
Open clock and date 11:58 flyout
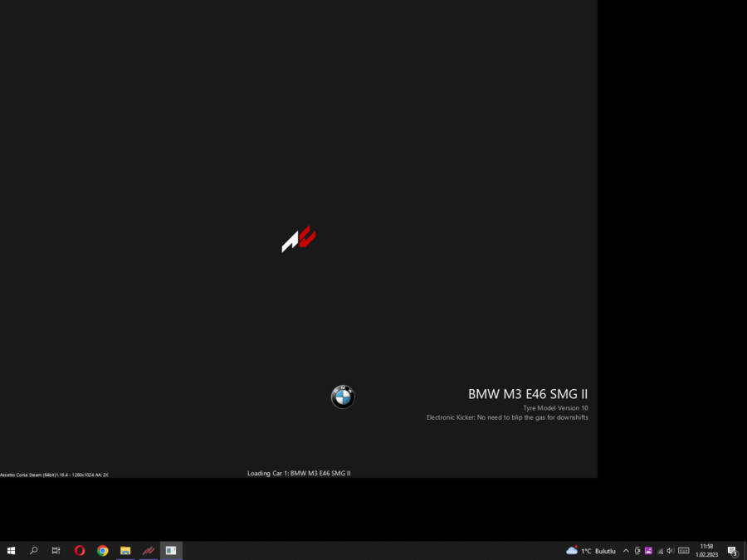[706, 551]
